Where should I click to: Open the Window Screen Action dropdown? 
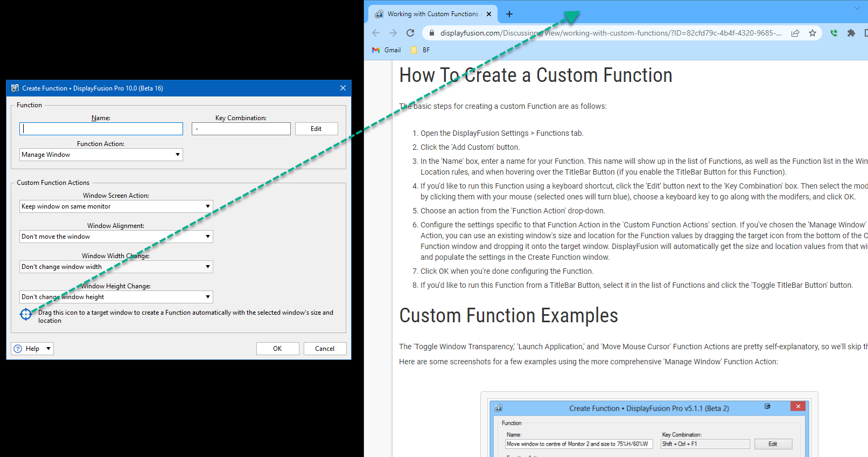tap(116, 206)
